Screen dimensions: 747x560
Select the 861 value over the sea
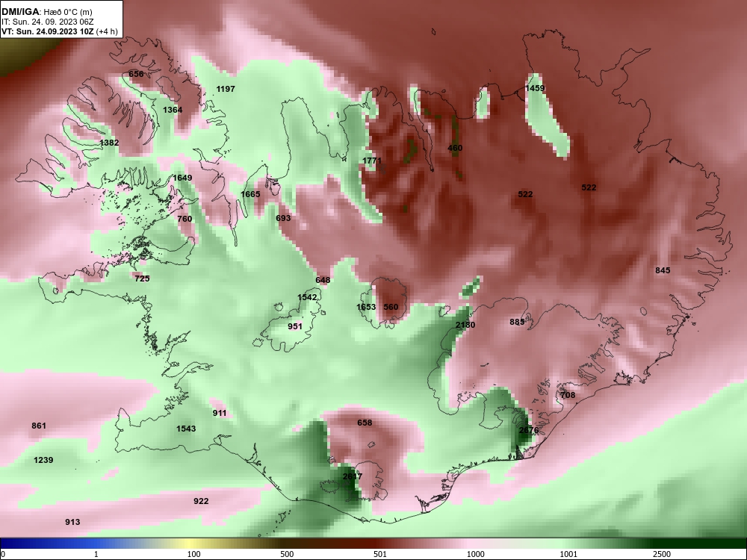click(39, 426)
